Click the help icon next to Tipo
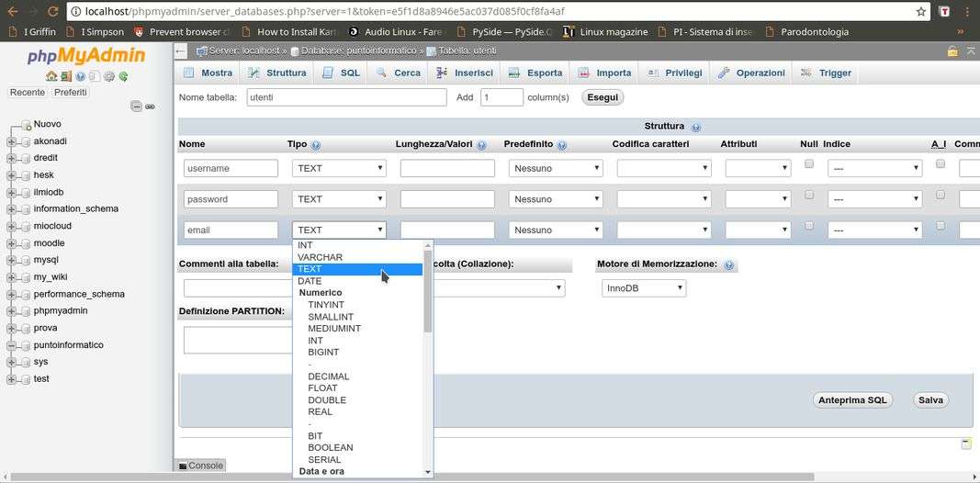980x483 pixels. 316,145
